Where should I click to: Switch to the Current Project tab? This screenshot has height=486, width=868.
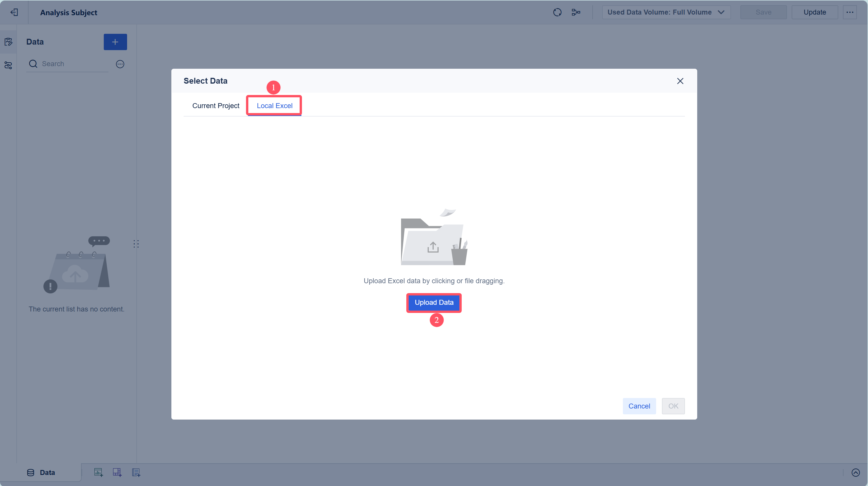click(216, 106)
